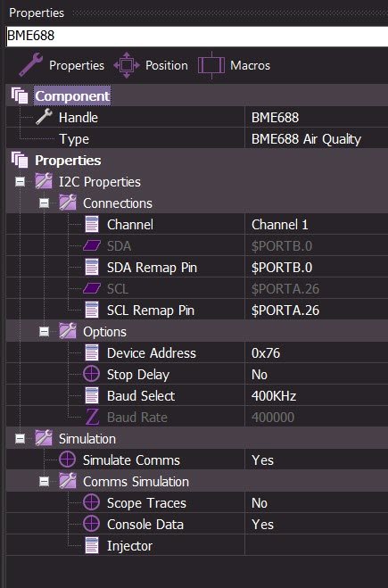This screenshot has height=588, width=388.
Task: Open the Baud Select 400KHz dropdown
Action: coord(316,395)
